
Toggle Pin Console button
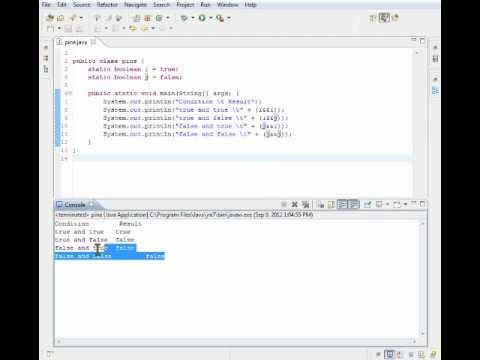point(367,204)
